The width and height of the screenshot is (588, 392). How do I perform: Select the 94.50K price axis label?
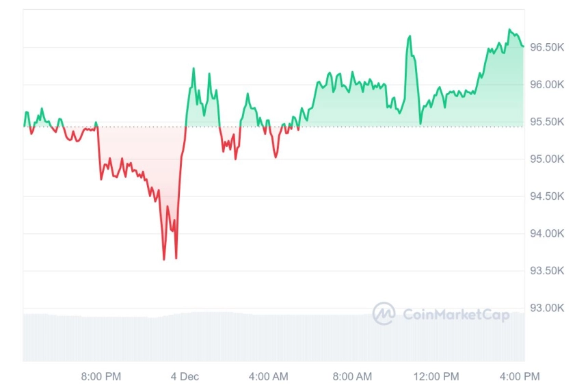pos(547,196)
